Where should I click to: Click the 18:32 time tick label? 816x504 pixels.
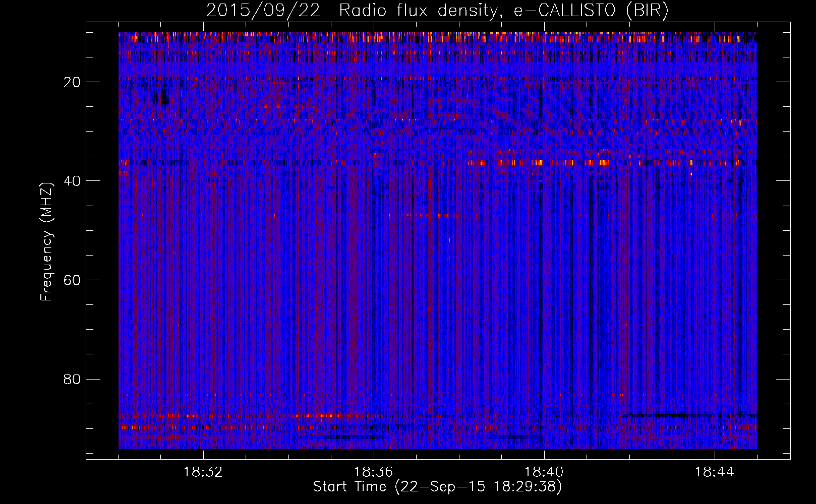tap(203, 472)
